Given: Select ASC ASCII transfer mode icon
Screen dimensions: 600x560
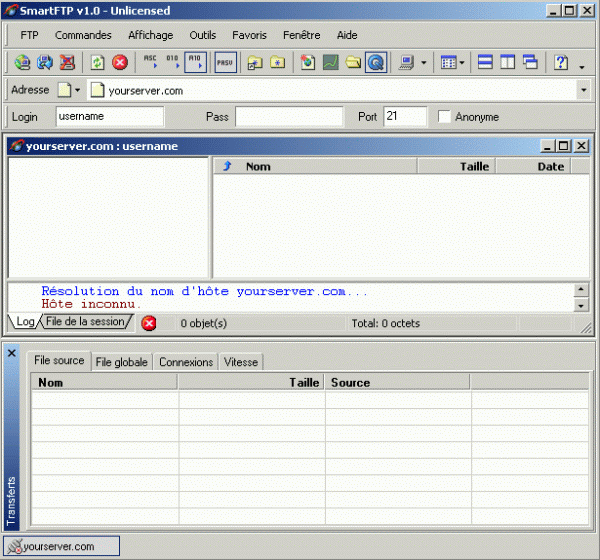Looking at the screenshot, I should [150, 62].
